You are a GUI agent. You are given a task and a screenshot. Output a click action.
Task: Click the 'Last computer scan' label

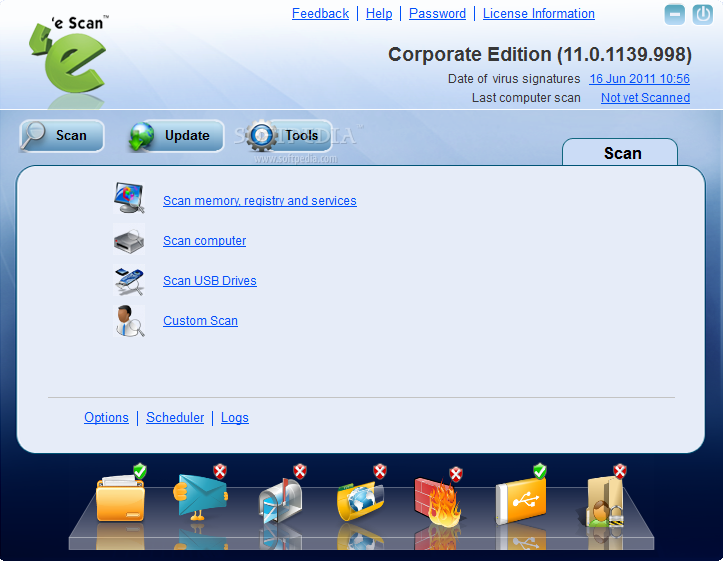tap(526, 98)
